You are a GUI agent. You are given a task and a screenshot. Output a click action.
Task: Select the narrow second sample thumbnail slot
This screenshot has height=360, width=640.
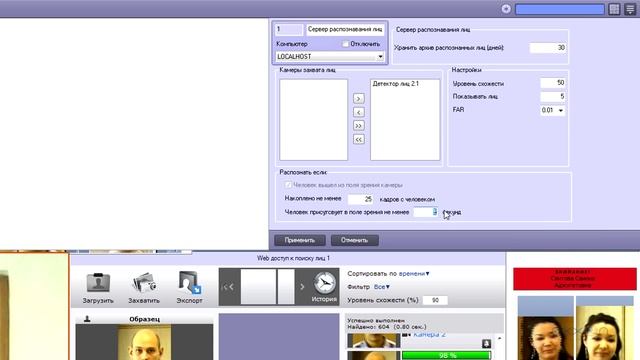click(286, 286)
